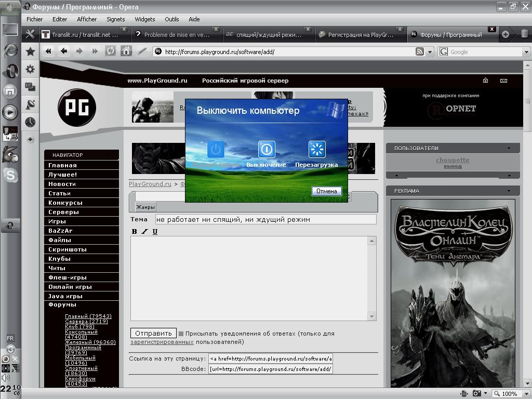Open the Железный (96360) forum link

[x=90, y=342]
